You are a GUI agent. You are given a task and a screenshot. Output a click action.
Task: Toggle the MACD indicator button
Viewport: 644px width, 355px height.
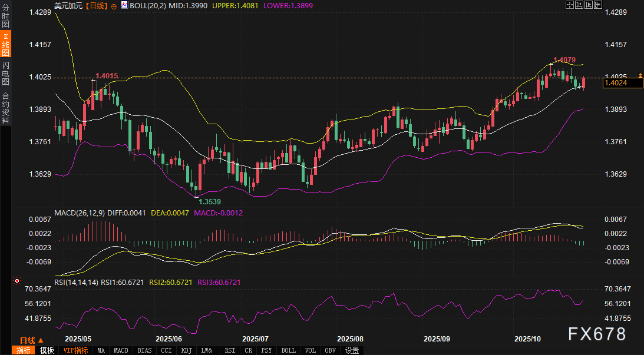coord(121,350)
